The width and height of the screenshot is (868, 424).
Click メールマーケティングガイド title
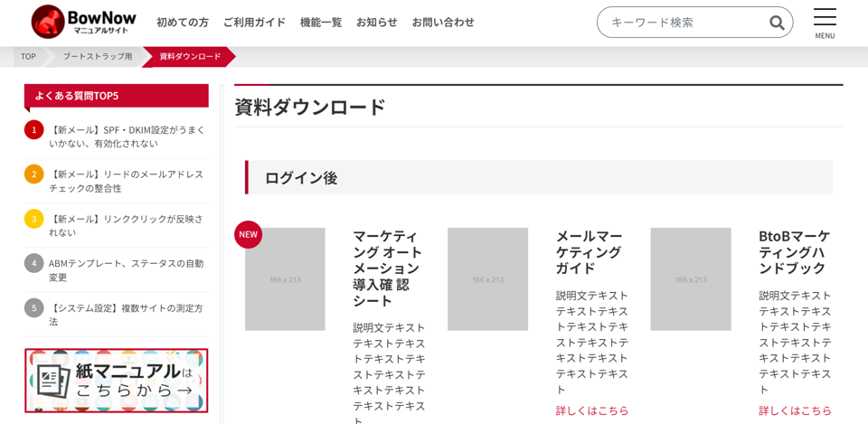590,252
